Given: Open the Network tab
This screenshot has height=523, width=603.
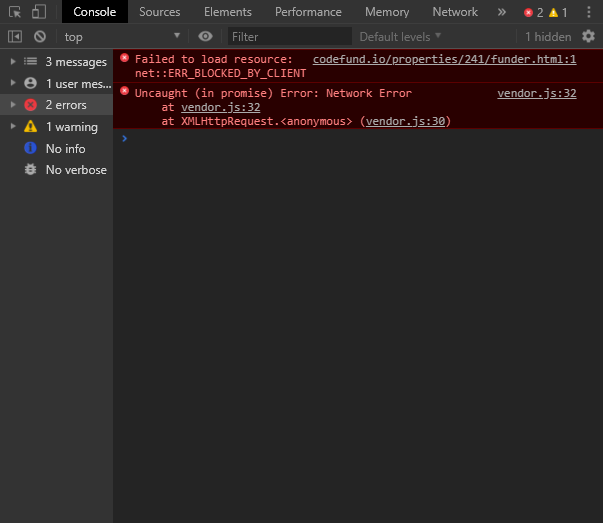Looking at the screenshot, I should [455, 12].
